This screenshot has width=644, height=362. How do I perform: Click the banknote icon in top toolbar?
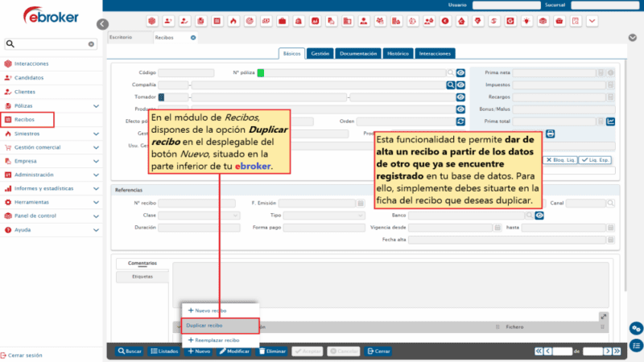(x=266, y=21)
